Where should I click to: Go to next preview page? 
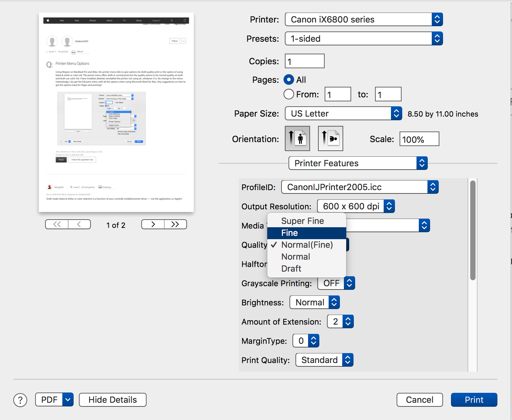click(x=153, y=224)
